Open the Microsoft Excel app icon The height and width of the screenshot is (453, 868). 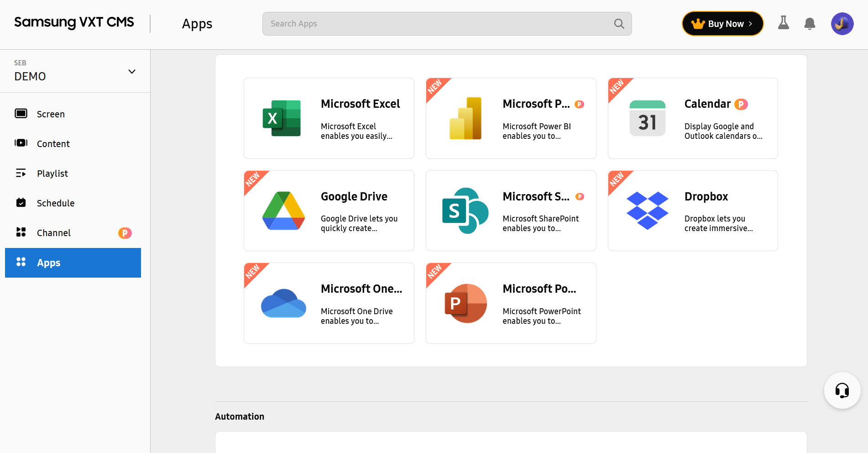point(282,118)
